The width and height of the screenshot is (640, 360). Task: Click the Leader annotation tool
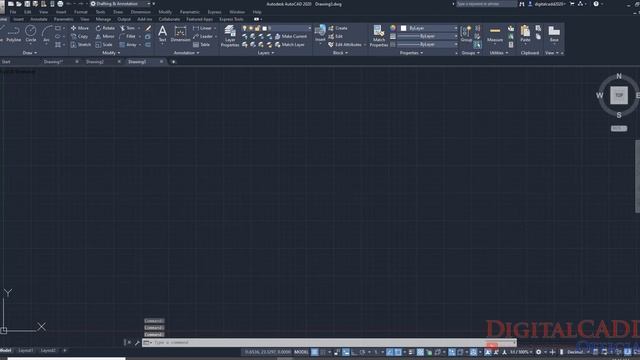click(203, 36)
